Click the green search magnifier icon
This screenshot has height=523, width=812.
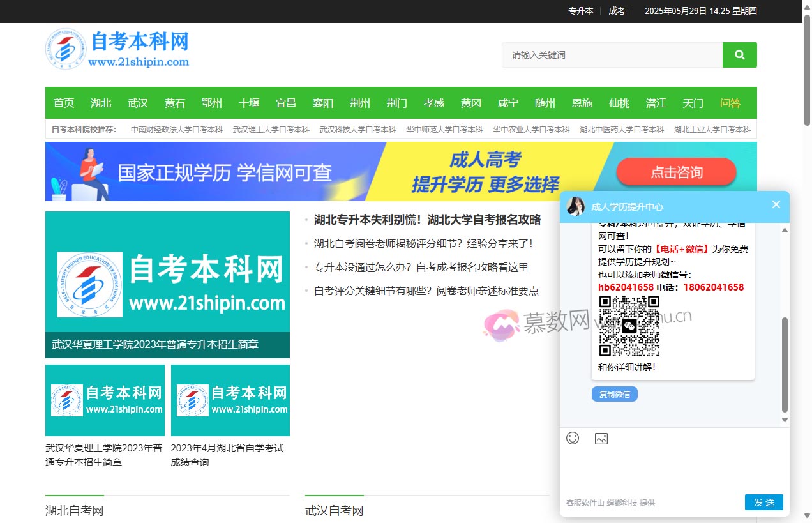(739, 55)
